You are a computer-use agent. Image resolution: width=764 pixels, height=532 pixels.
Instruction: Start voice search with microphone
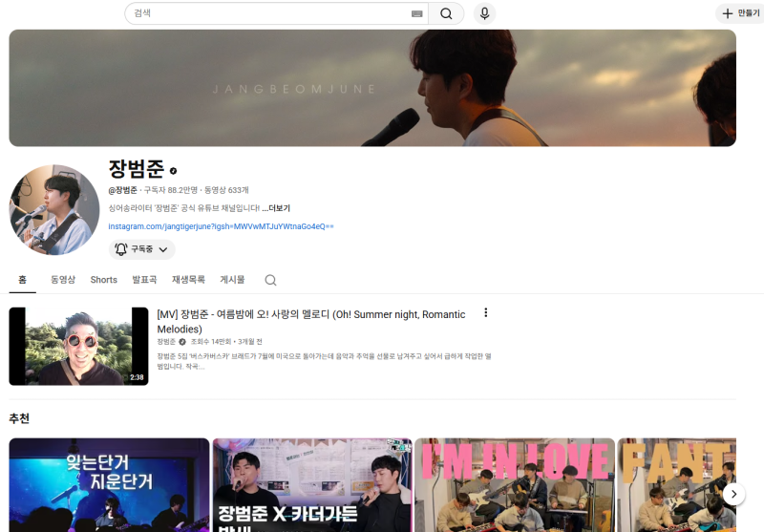click(484, 13)
